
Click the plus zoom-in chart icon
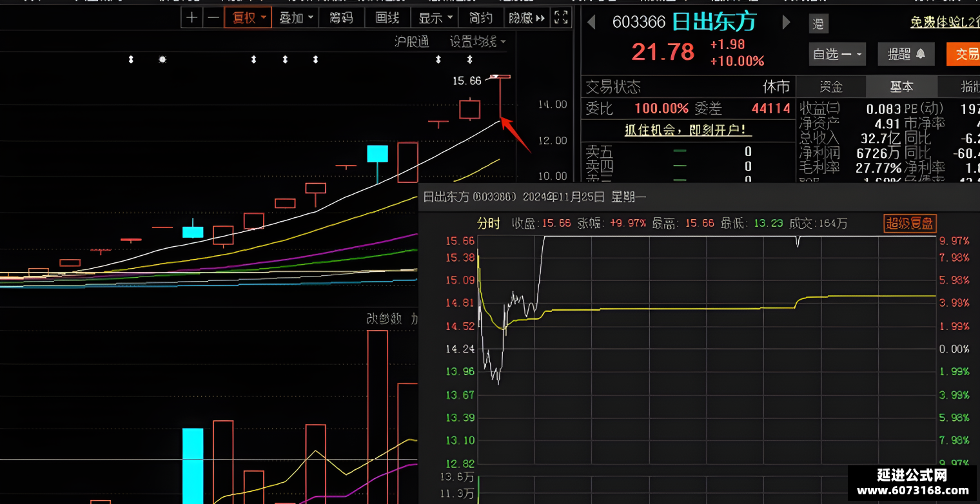tap(191, 17)
